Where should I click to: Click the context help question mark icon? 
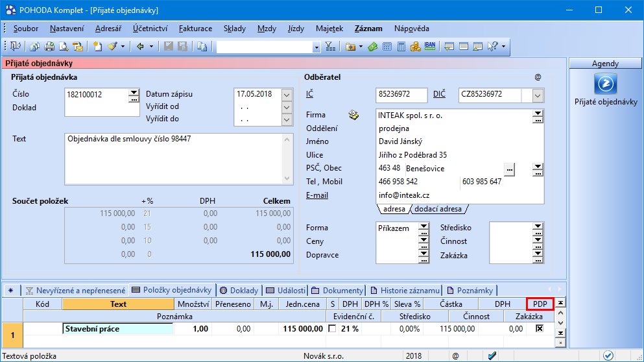[x=492, y=47]
